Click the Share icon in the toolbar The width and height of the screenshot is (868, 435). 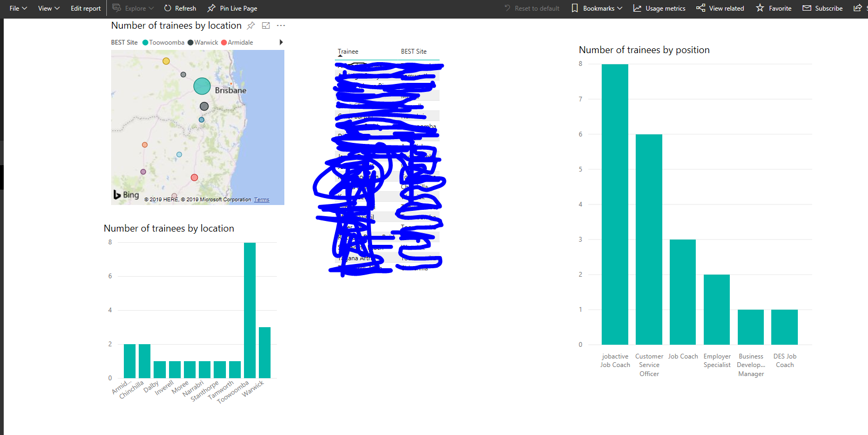click(857, 8)
